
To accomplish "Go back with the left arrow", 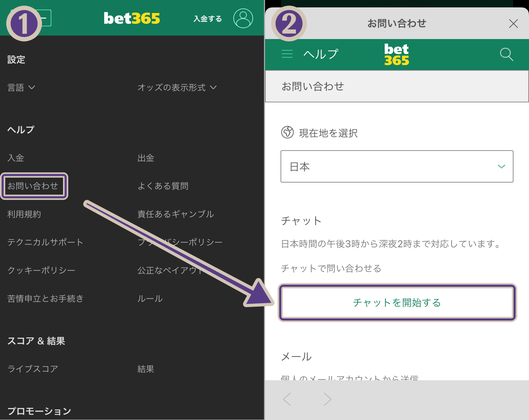I will 287,399.
